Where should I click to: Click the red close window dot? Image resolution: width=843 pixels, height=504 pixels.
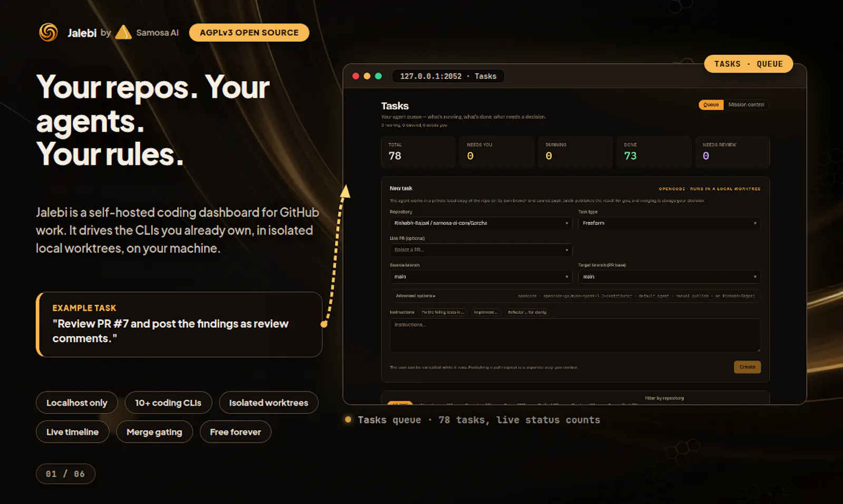pyautogui.click(x=356, y=76)
